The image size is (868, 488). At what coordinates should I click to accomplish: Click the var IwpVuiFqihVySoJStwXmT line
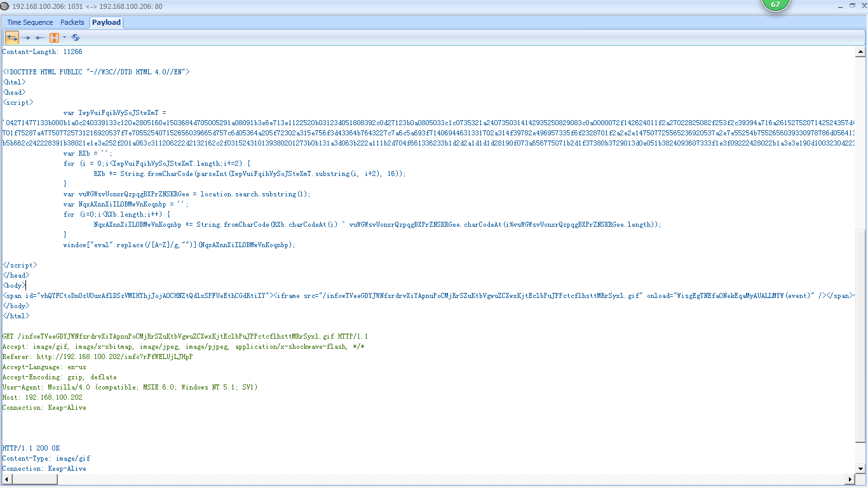pos(114,112)
